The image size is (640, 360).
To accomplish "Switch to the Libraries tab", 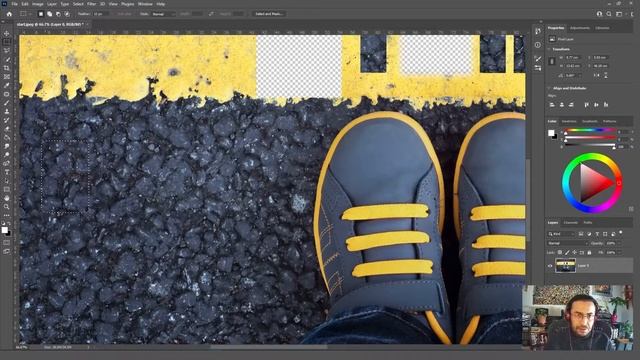I will click(x=602, y=28).
